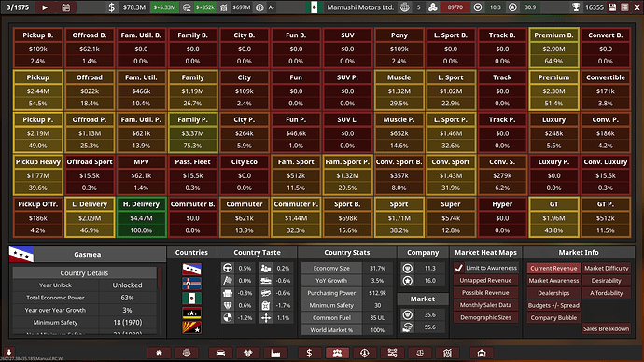Show Dealerships info
The image size is (644, 362).
click(x=553, y=293)
